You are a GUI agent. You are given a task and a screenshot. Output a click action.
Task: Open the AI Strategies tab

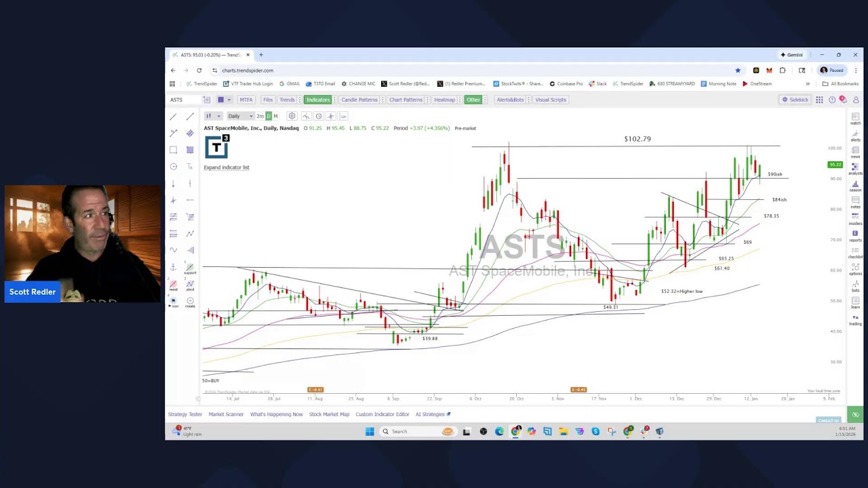point(433,414)
